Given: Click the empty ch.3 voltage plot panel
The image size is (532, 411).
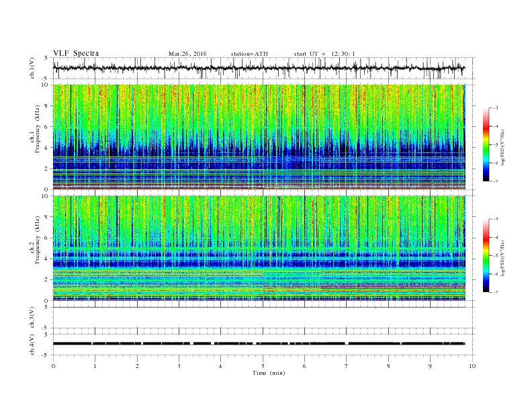Looking at the screenshot, I should (x=264, y=318).
